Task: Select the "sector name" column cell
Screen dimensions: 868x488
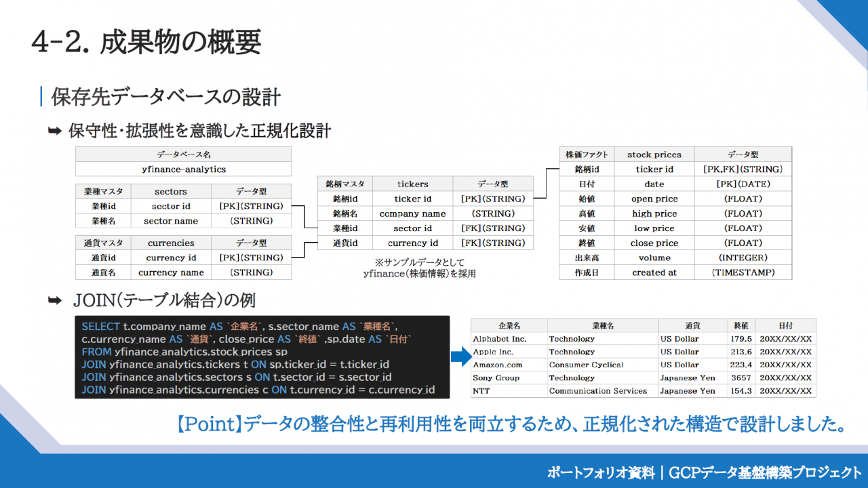Action: click(x=171, y=221)
